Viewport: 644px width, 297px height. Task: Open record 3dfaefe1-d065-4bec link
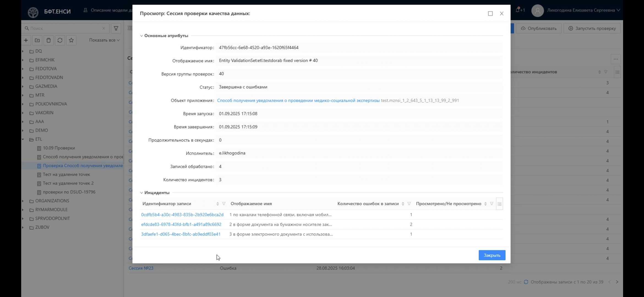(181, 234)
